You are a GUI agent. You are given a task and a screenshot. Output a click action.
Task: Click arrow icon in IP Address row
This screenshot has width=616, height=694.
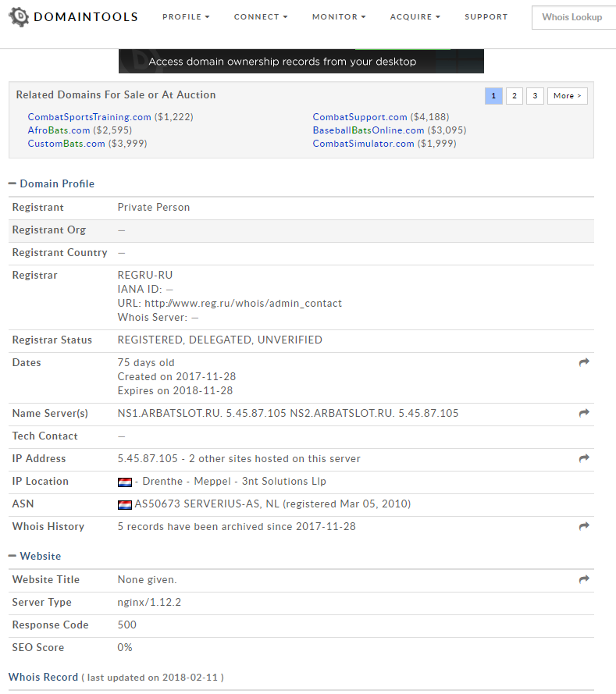pyautogui.click(x=583, y=459)
